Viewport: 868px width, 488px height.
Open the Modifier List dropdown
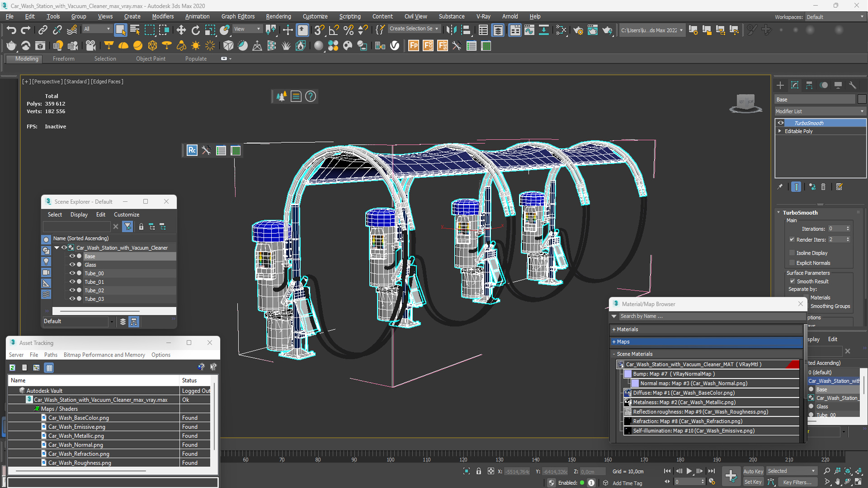[x=820, y=111]
